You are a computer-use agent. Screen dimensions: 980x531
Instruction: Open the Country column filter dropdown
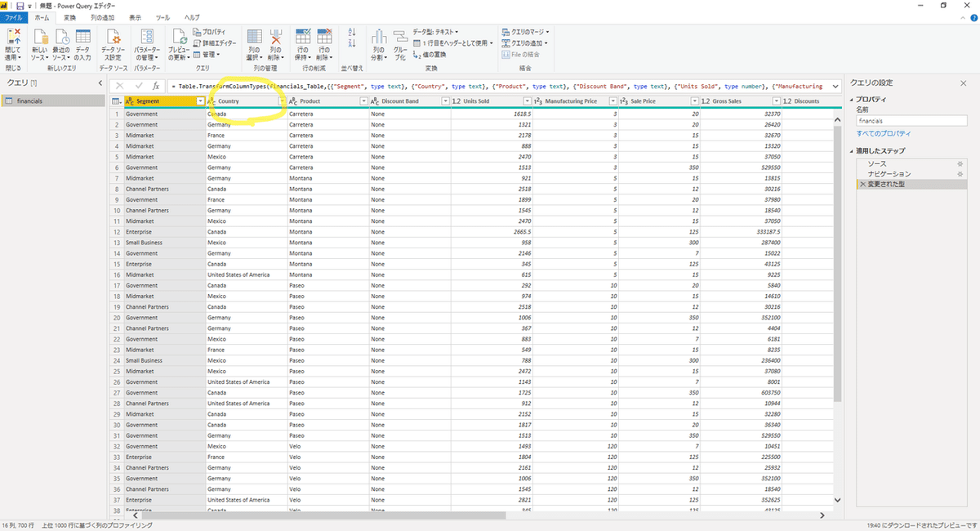282,101
